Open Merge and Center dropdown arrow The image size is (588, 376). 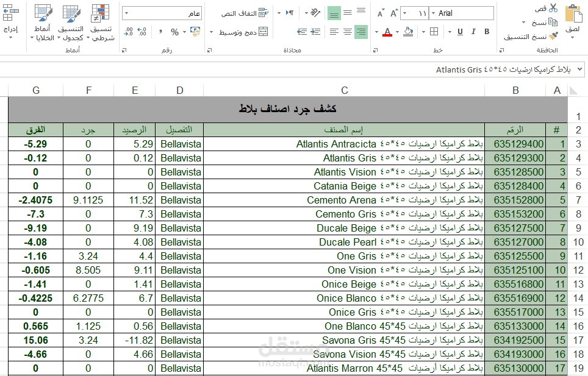tap(211, 32)
